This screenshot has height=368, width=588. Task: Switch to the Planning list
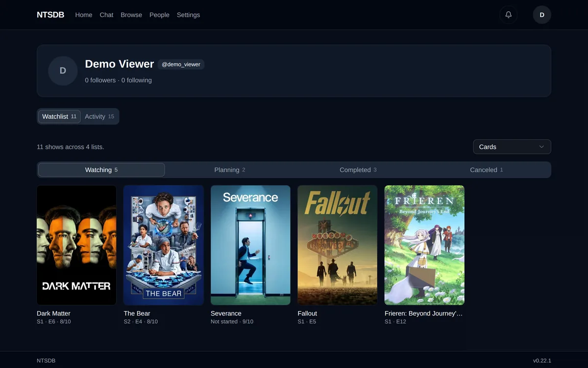(230, 170)
